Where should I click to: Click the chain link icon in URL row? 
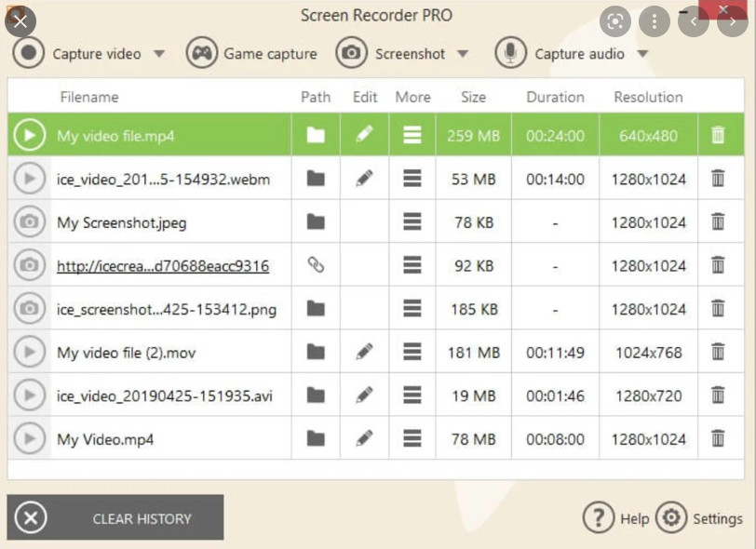[x=316, y=264]
